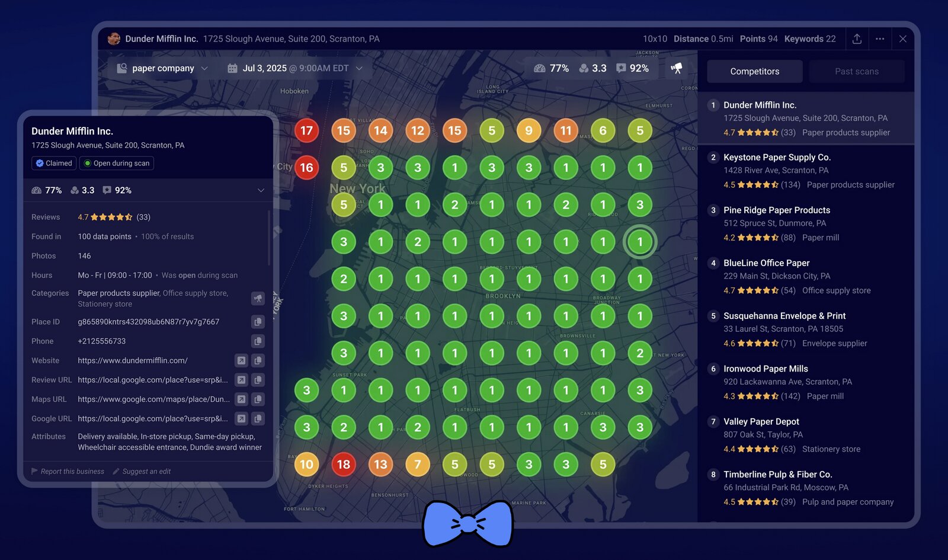Copy the Phone number
Screen dimensions: 948x560
(258, 341)
